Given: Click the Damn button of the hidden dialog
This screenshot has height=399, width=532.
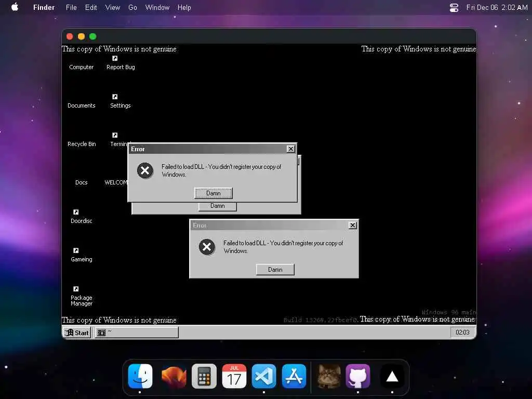Looking at the screenshot, I should (x=218, y=206).
